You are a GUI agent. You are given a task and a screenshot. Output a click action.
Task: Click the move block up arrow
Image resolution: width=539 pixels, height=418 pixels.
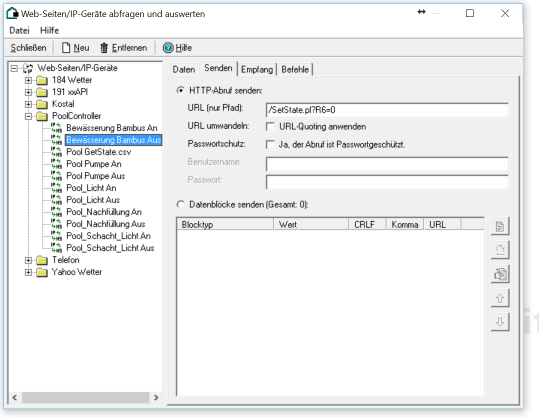click(500, 298)
